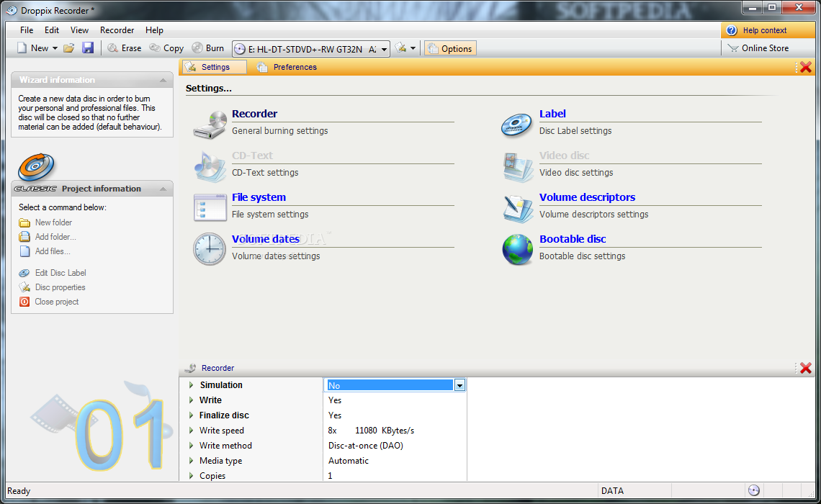Click the greyed Video disc icon

517,166
